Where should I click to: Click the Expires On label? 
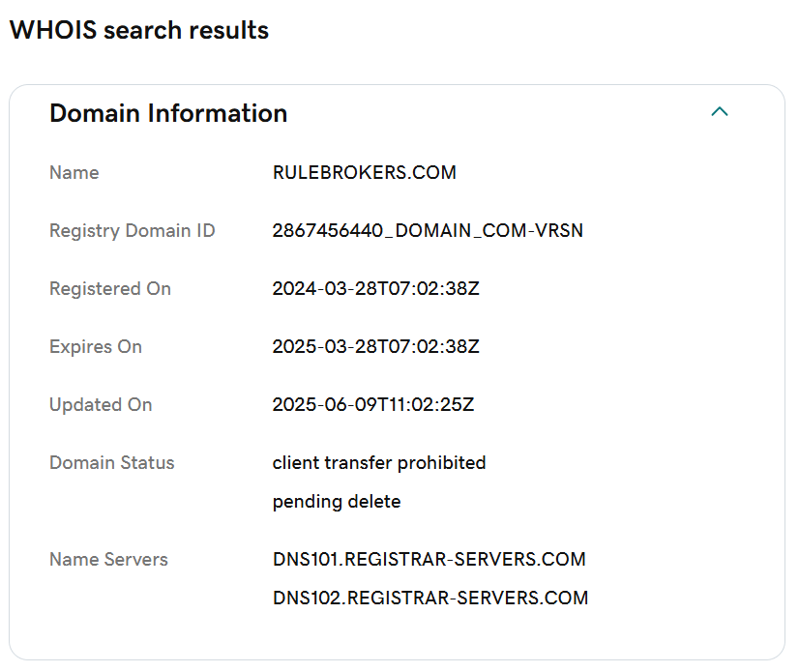[96, 347]
